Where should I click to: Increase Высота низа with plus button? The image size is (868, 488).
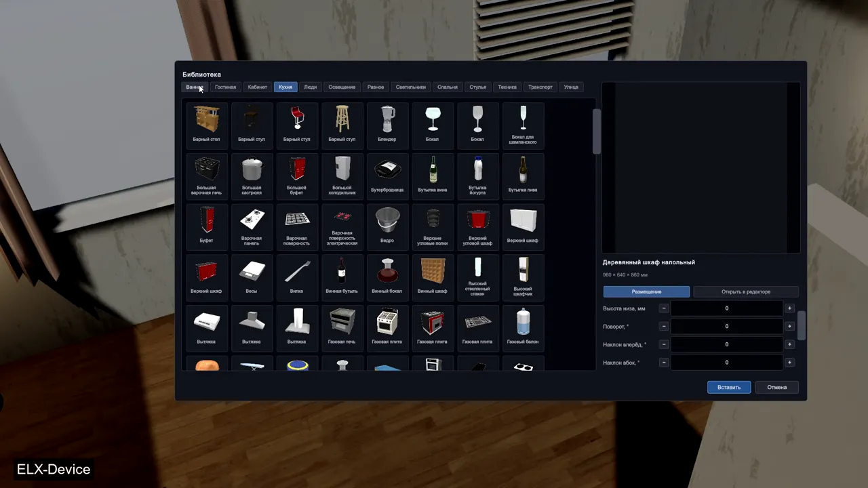(789, 308)
